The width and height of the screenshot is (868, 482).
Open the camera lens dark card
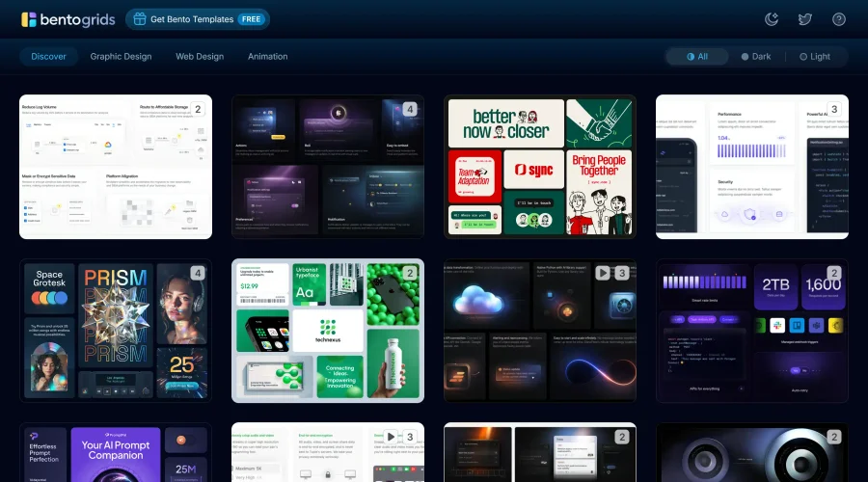[751, 452]
